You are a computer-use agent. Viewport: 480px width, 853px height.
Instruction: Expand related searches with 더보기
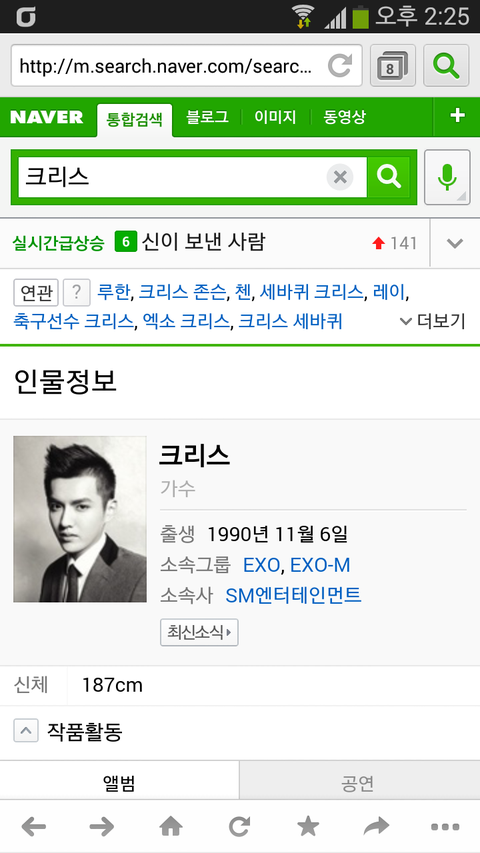coord(433,321)
